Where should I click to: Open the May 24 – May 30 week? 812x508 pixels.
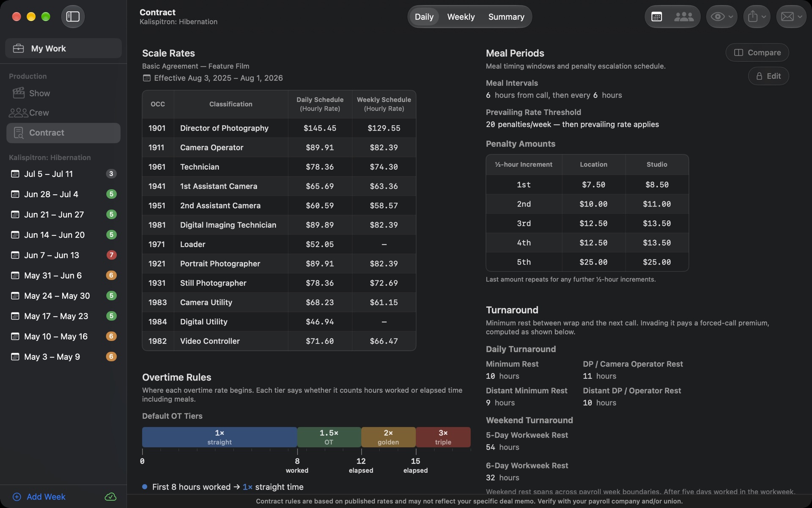point(63,295)
